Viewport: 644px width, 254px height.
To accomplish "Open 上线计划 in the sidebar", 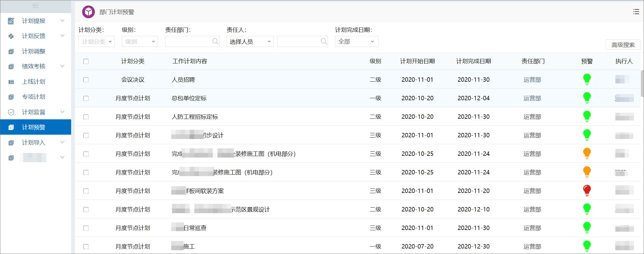I will click(x=34, y=82).
